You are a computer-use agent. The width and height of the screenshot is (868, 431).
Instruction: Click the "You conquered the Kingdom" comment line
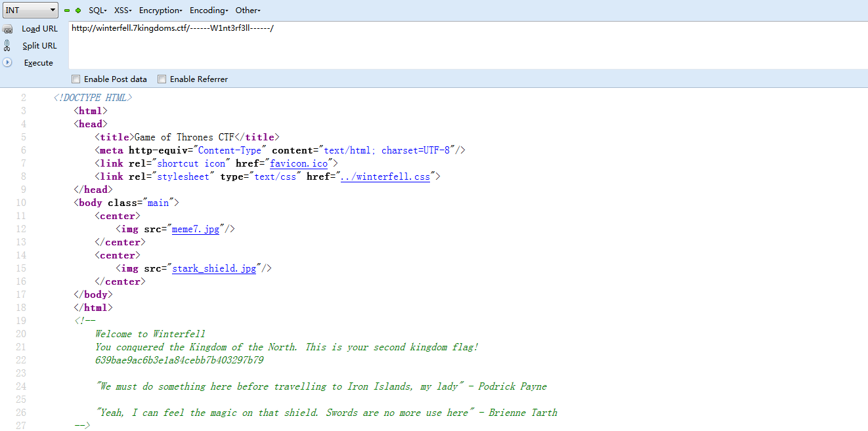click(287, 347)
